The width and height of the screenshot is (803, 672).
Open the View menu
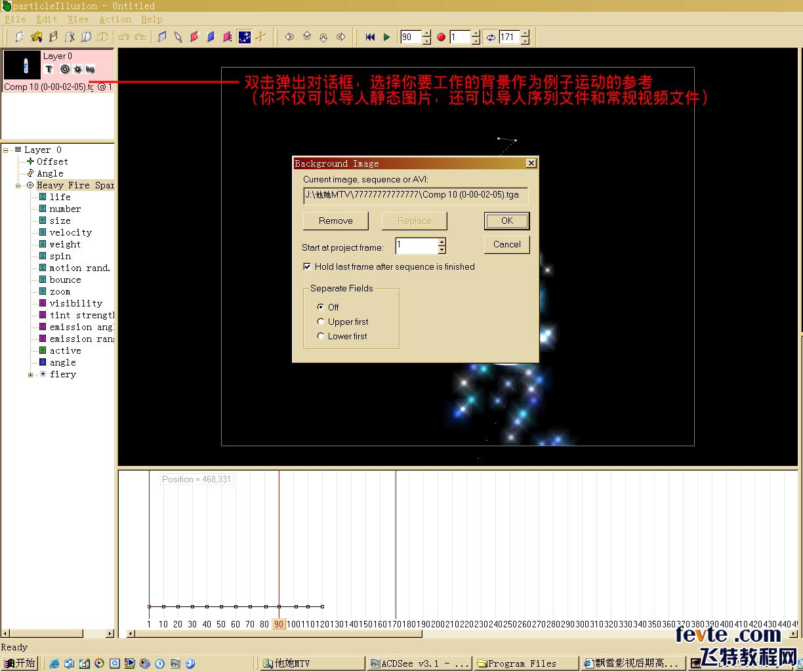pyautogui.click(x=78, y=20)
